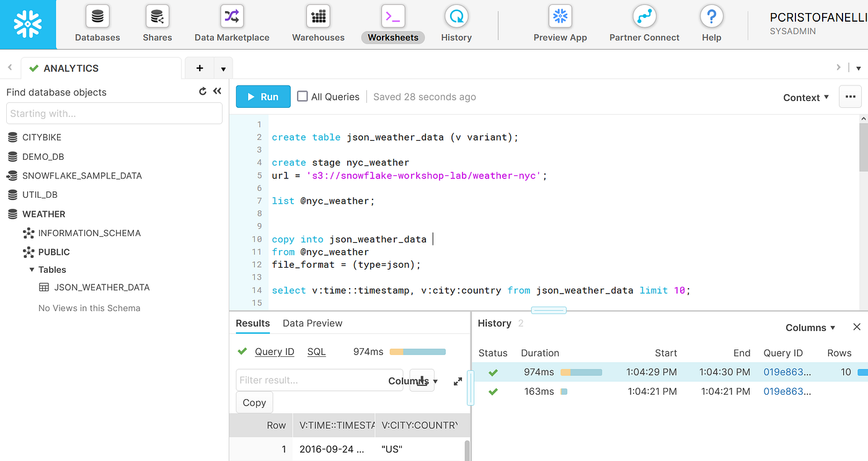Click the query duration progress bar

[x=417, y=351]
